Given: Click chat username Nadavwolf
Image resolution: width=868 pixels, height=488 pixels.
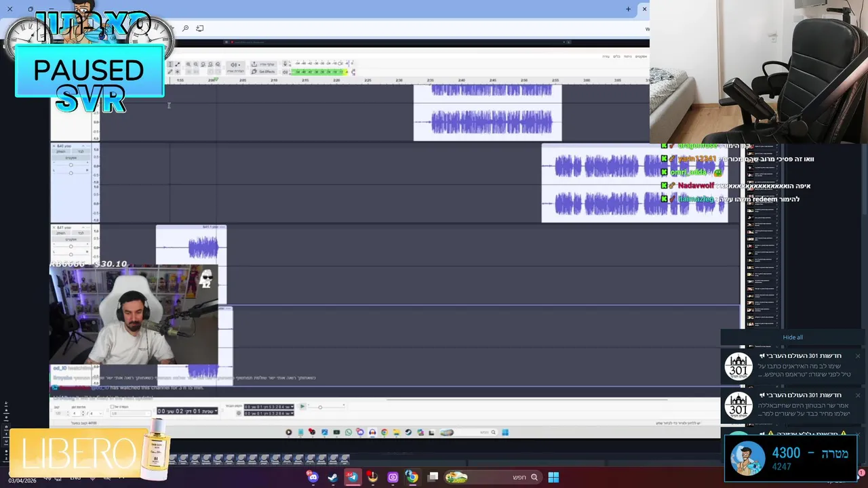Looking at the screenshot, I should coord(696,186).
